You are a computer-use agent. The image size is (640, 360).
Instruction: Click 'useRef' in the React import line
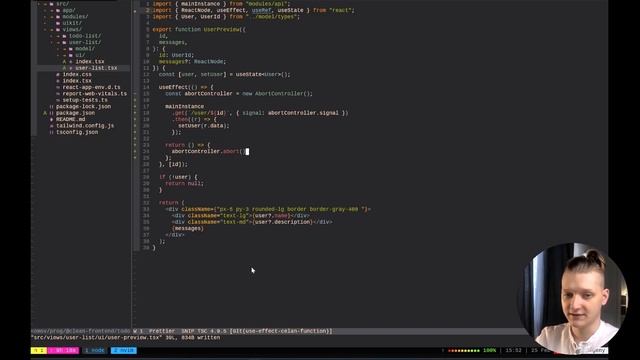pyautogui.click(x=261, y=10)
